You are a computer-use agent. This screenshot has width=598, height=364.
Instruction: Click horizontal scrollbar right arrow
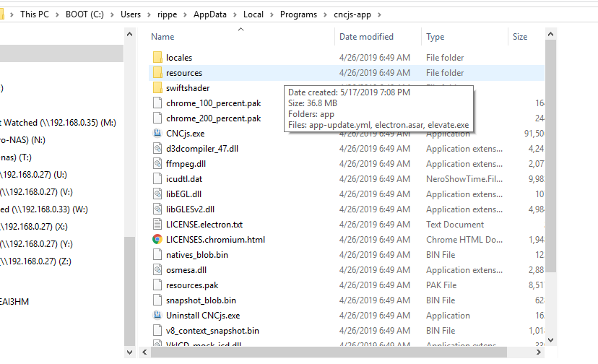tap(539, 352)
